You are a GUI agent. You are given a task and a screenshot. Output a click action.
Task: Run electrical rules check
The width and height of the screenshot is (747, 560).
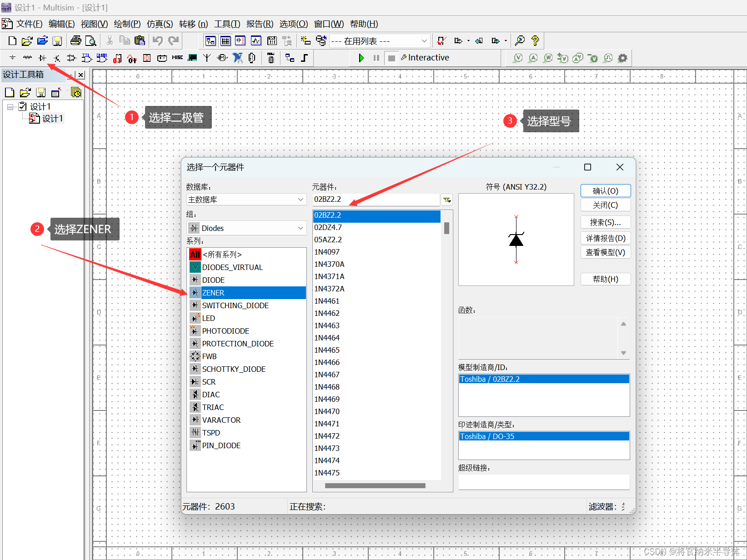point(441,40)
